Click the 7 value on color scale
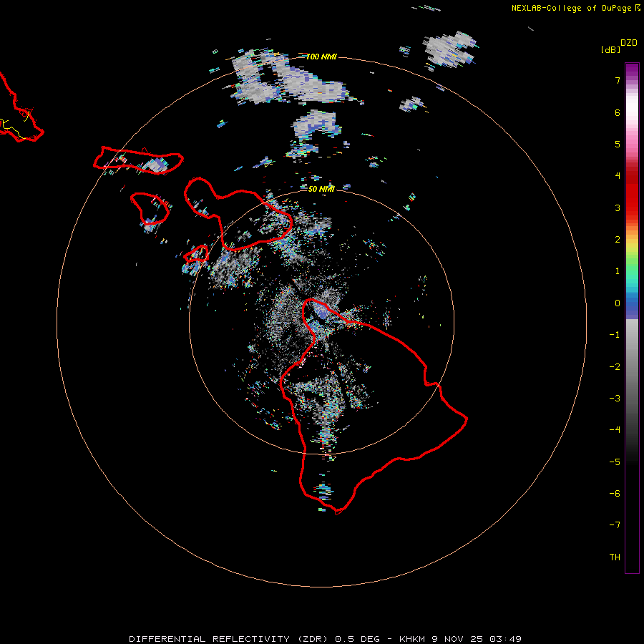 click(x=618, y=80)
